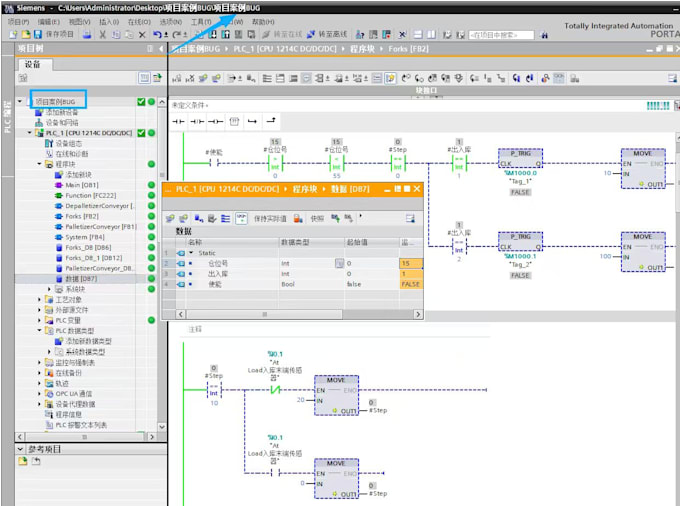Select monitor value 15 cell for 仓位号

[x=410, y=263]
